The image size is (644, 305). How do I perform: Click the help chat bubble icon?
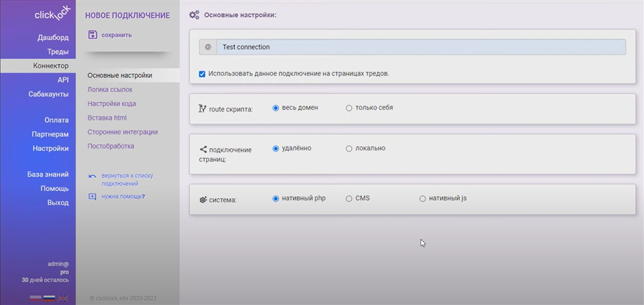point(92,197)
